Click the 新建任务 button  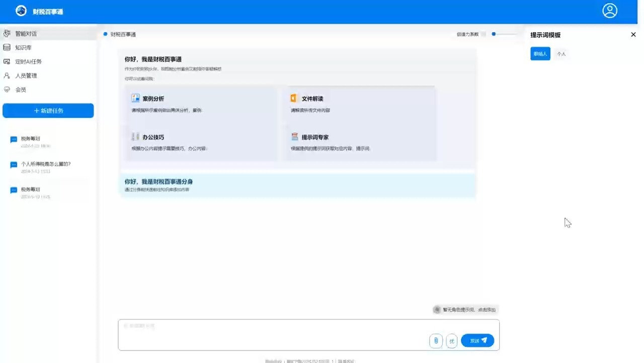point(48,110)
